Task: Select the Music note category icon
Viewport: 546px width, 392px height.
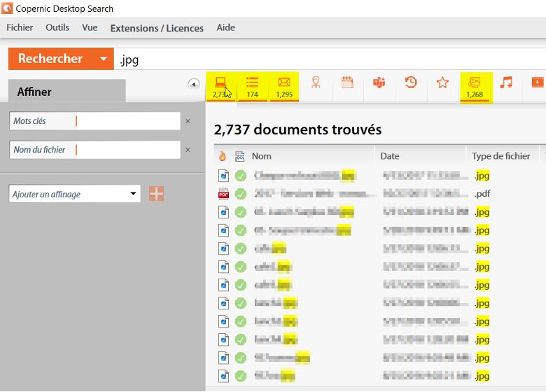Action: coord(506,83)
